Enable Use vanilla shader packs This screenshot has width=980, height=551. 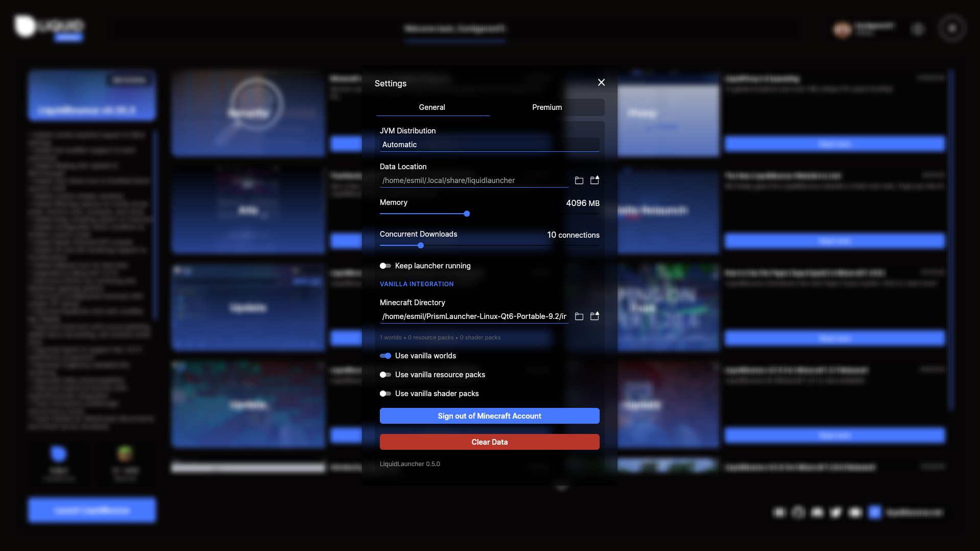[x=385, y=394]
